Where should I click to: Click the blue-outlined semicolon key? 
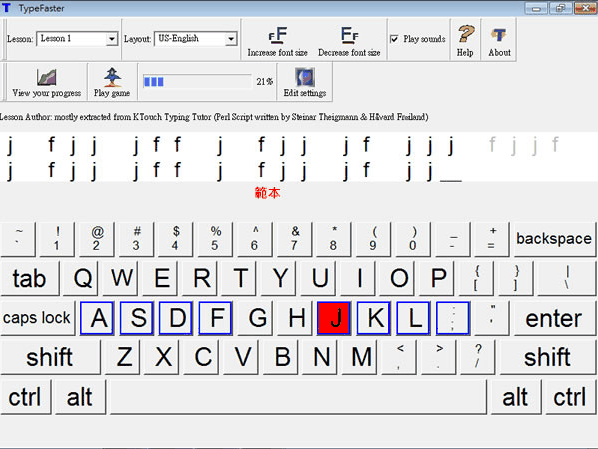coord(453,318)
